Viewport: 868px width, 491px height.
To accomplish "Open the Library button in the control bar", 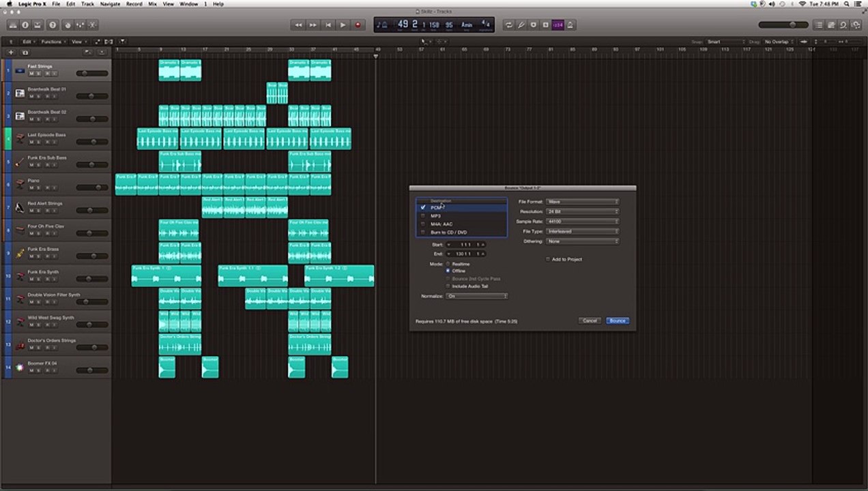I will pos(13,25).
